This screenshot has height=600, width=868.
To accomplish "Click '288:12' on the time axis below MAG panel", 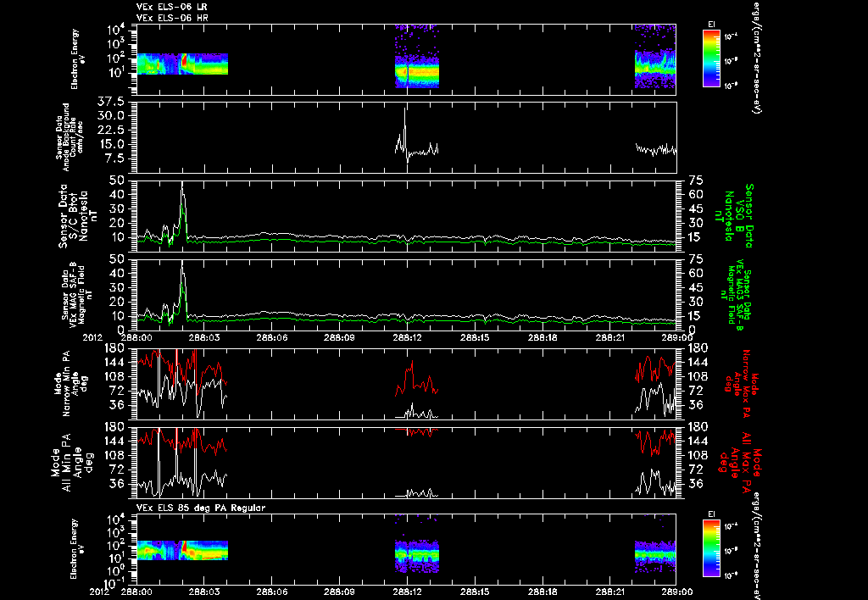I will tap(407, 337).
